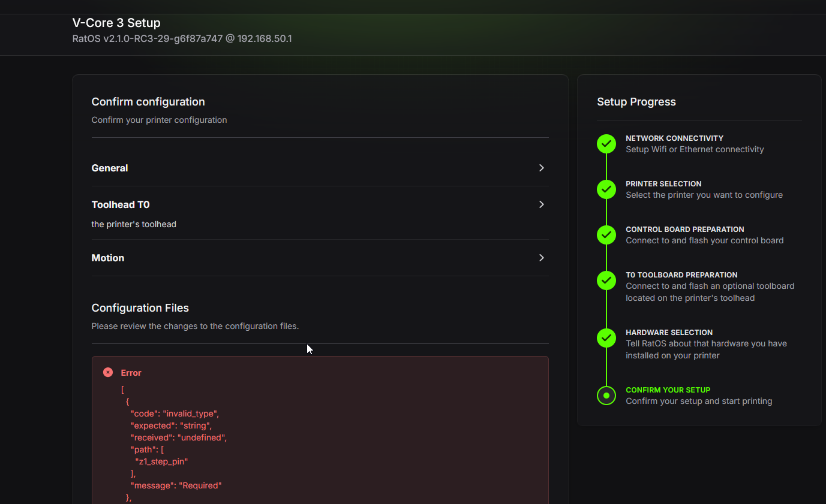The height and width of the screenshot is (504, 826).
Task: Click "Confirm your setup and start printing" text
Action: click(x=699, y=401)
